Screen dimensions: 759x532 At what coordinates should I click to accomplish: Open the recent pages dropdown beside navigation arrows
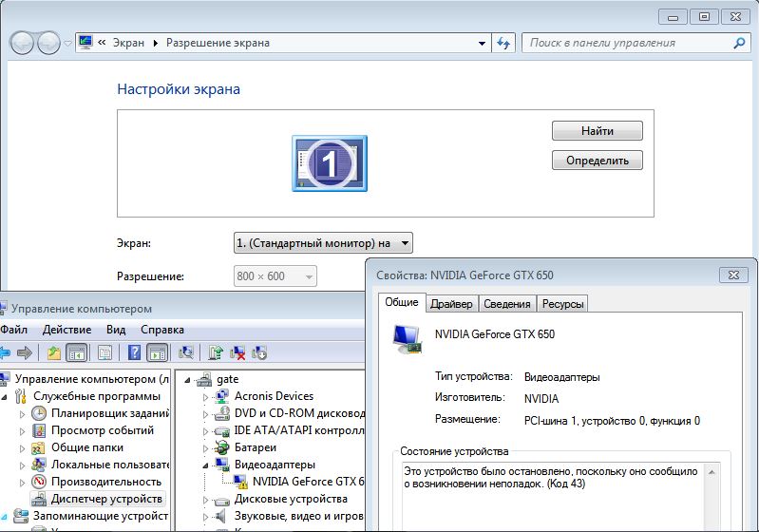pos(67,43)
